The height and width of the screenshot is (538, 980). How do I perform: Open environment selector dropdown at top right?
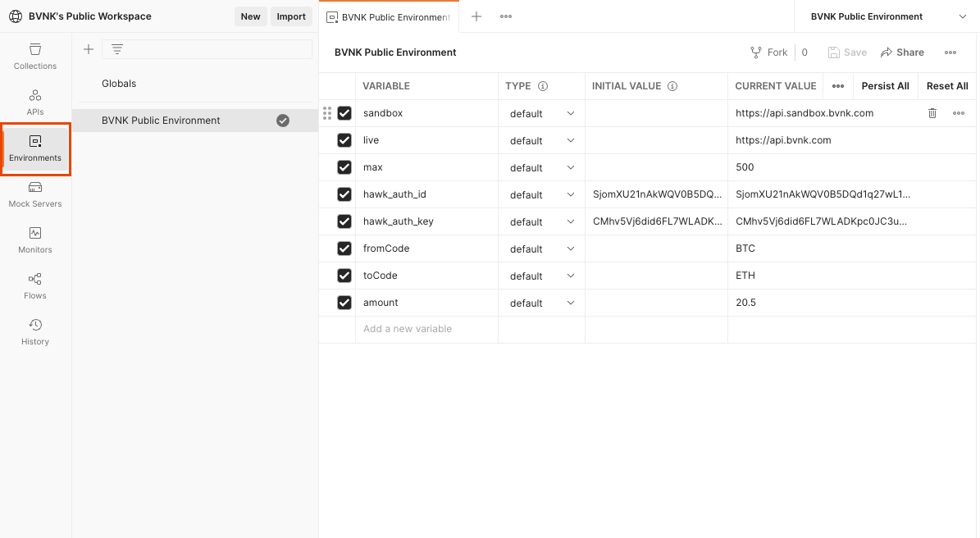tap(887, 16)
